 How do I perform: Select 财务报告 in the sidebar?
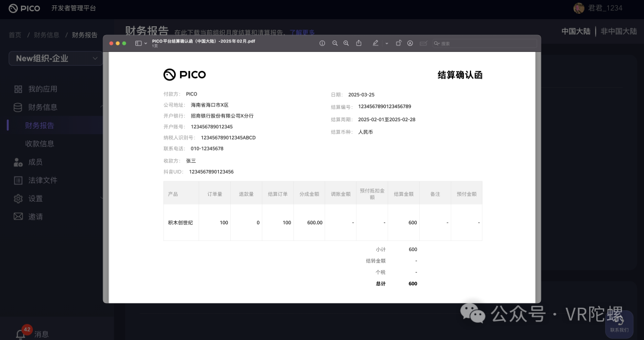(39, 125)
